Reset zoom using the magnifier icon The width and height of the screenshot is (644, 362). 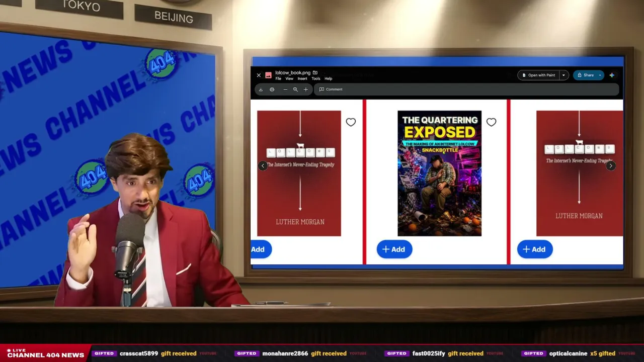(295, 89)
